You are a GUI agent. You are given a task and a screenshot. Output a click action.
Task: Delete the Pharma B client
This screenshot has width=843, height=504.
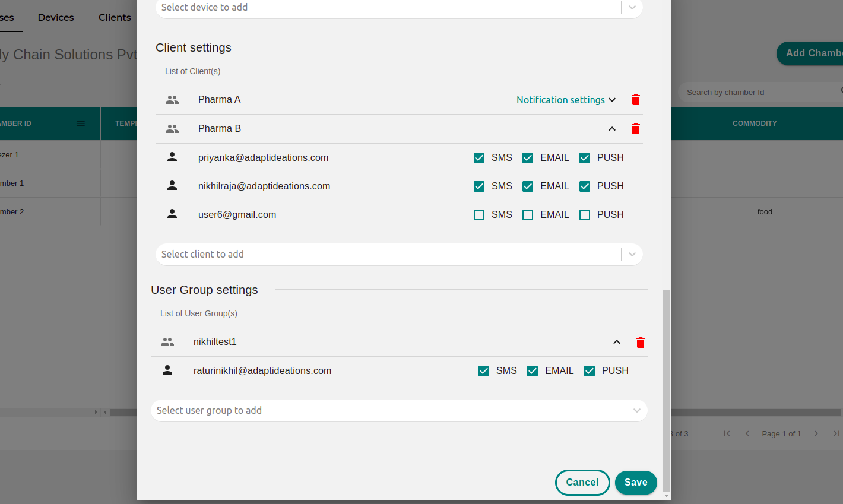pos(636,129)
